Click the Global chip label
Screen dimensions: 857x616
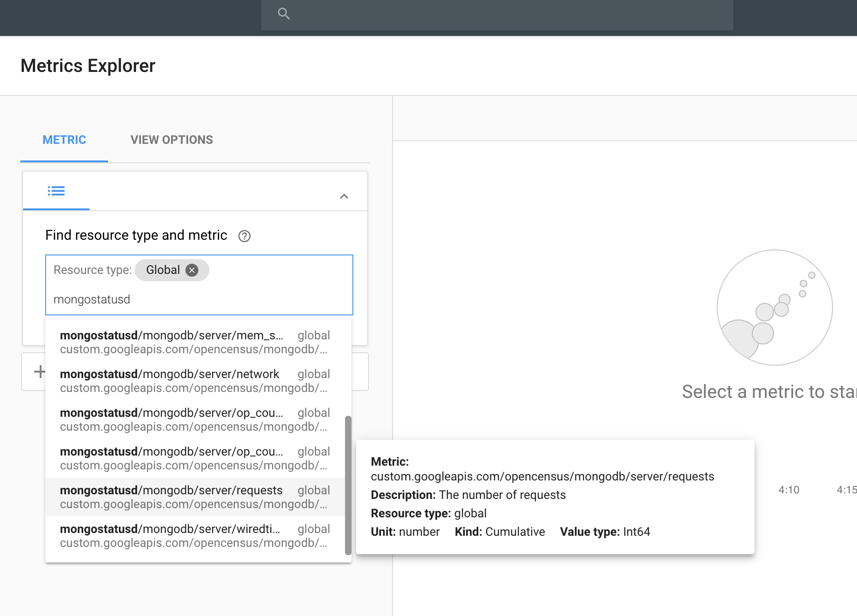[163, 270]
